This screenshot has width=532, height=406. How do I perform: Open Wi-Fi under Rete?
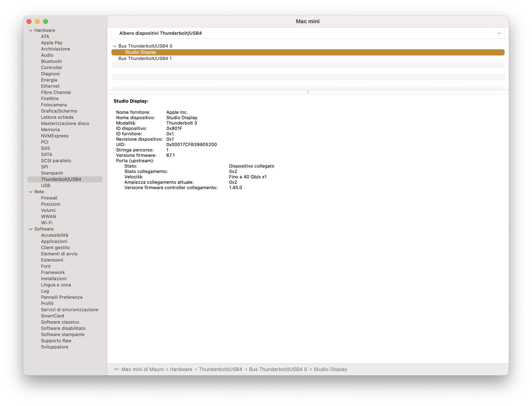pyautogui.click(x=47, y=223)
